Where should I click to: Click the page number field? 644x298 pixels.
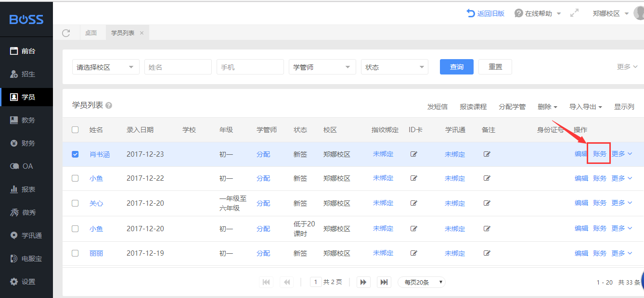(x=316, y=282)
